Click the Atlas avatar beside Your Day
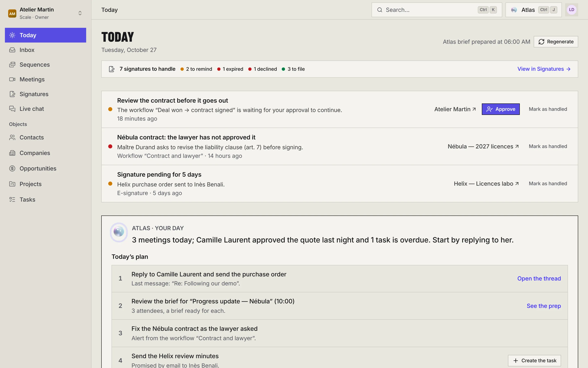The image size is (588, 368). pyautogui.click(x=119, y=232)
